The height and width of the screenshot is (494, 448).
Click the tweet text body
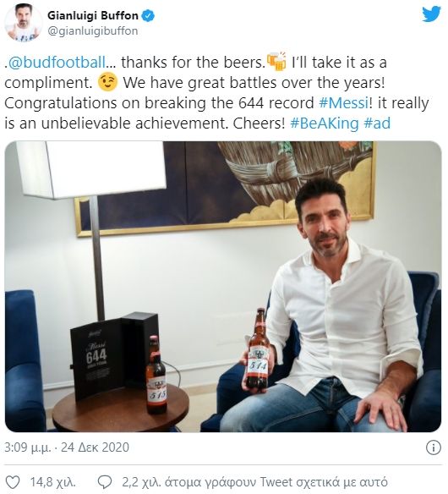pos(216,93)
